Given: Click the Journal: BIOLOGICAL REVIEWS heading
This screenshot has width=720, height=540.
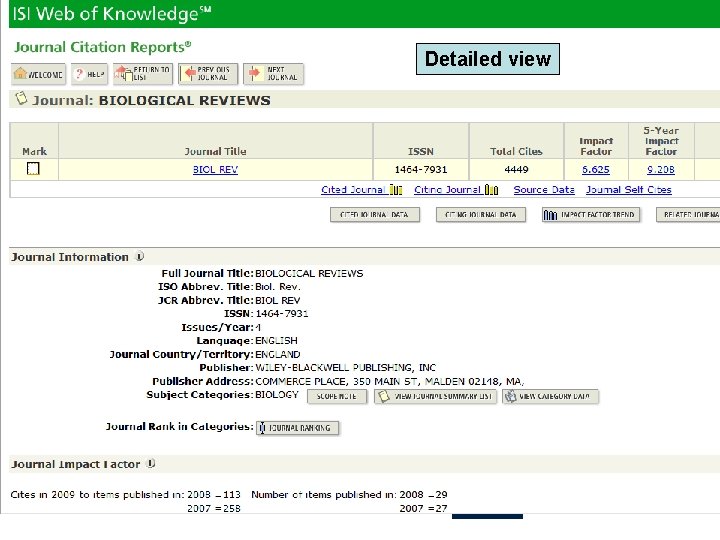Looking at the screenshot, I should point(151,101).
